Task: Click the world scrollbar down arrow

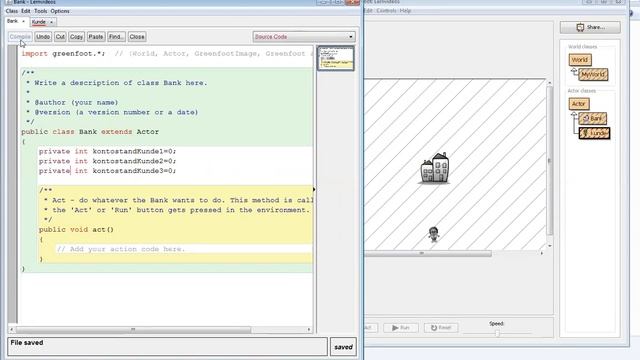Action: [x=549, y=246]
